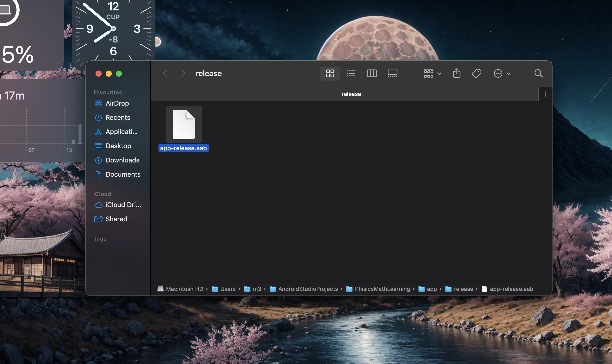Image resolution: width=612 pixels, height=364 pixels.
Task: Click the clock widget on the desktop
Action: (x=114, y=30)
